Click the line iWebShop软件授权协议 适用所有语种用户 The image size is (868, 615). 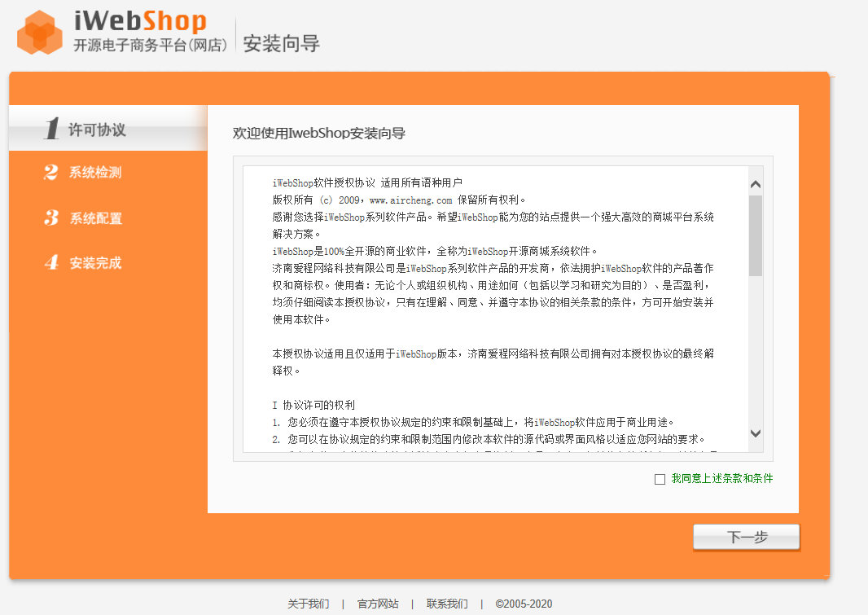pyautogui.click(x=367, y=182)
